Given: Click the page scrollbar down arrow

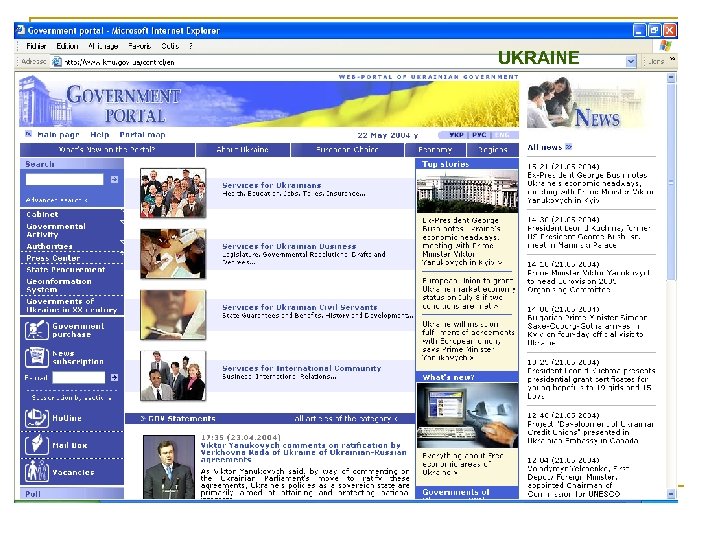Looking at the screenshot, I should (671, 494).
